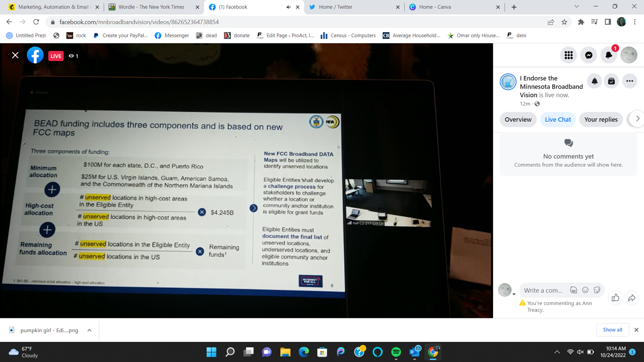Expand the commenting-as profile switcher arrow

tap(514, 294)
